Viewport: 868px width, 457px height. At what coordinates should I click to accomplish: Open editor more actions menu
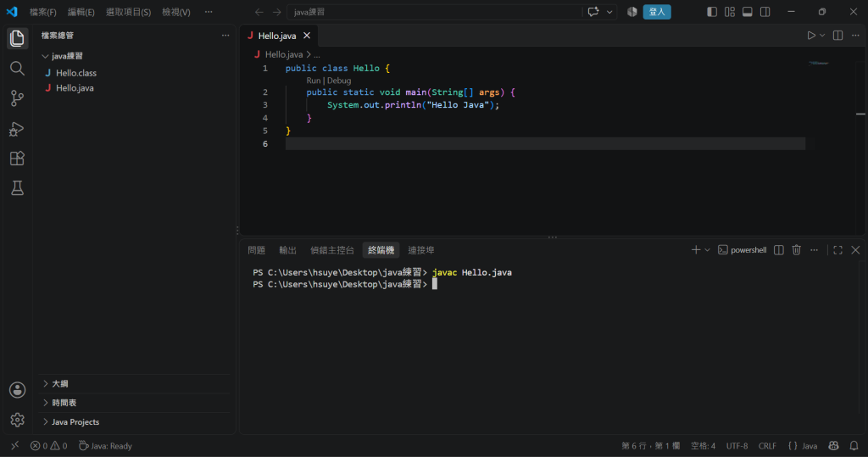[855, 36]
